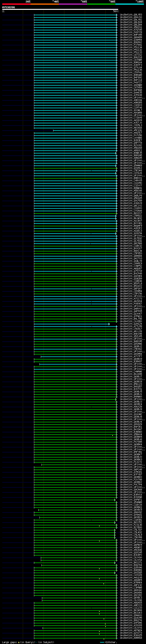Viewport: 146px width, 644px height.
Task: Select the UniRef100_A9SWH8 label
Action: (131, 113)
